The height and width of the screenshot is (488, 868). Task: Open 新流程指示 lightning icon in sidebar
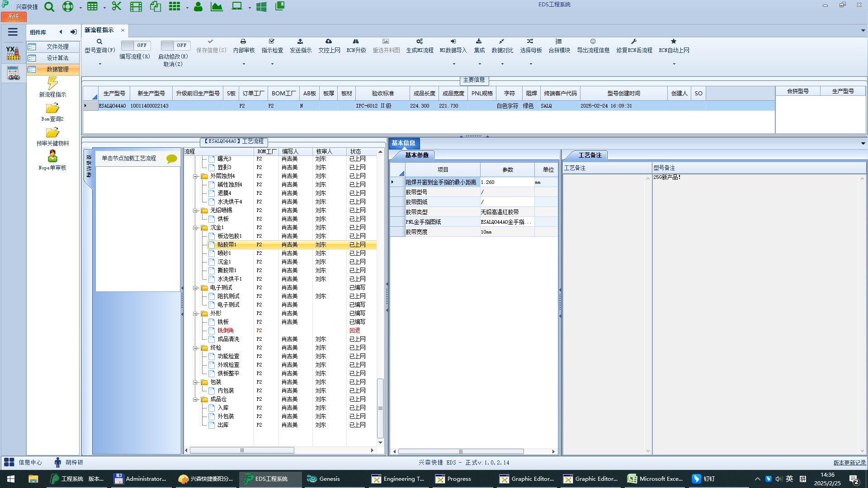pos(52,83)
